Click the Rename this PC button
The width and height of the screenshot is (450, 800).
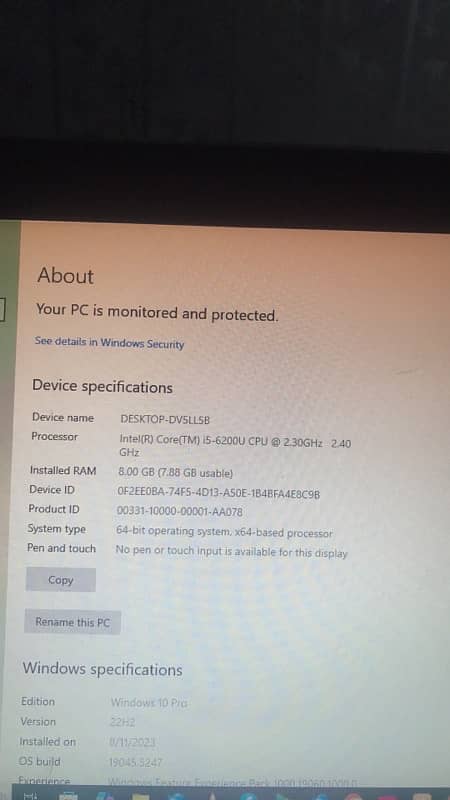coord(72,622)
